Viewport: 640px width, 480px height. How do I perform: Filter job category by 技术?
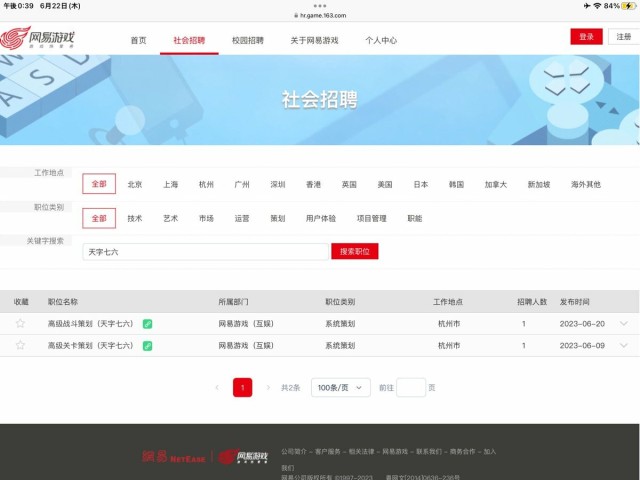click(x=135, y=218)
